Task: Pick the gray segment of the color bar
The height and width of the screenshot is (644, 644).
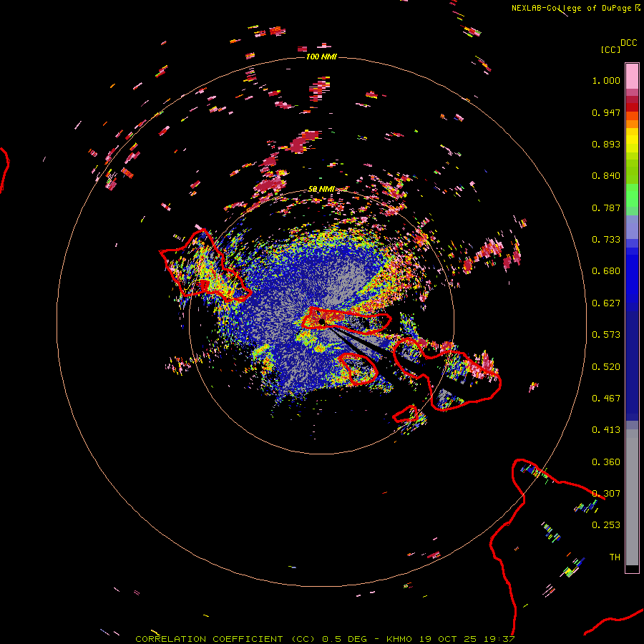Action: click(x=632, y=497)
